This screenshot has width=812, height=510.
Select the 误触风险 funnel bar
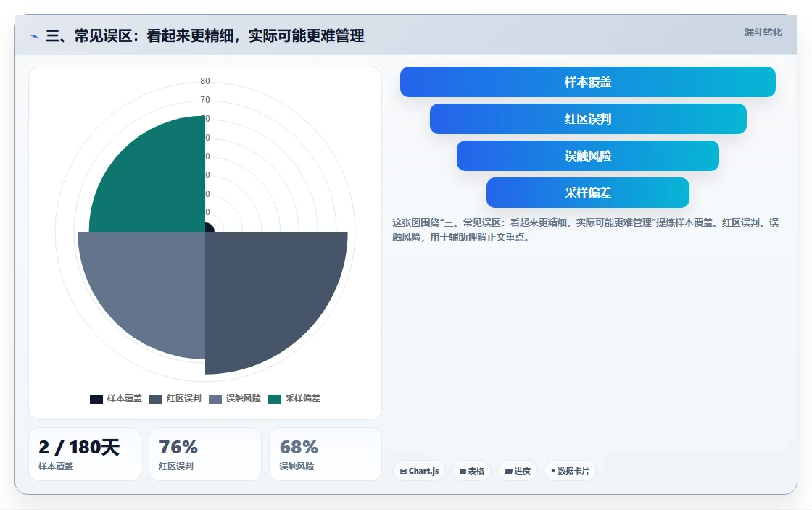pos(588,156)
